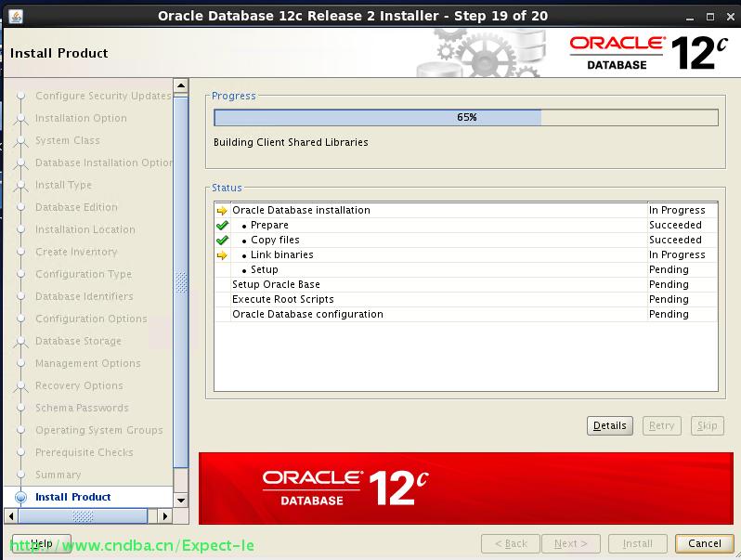Image resolution: width=741 pixels, height=560 pixels.
Task: Select the Configure Security Updates step
Action: click(103, 96)
